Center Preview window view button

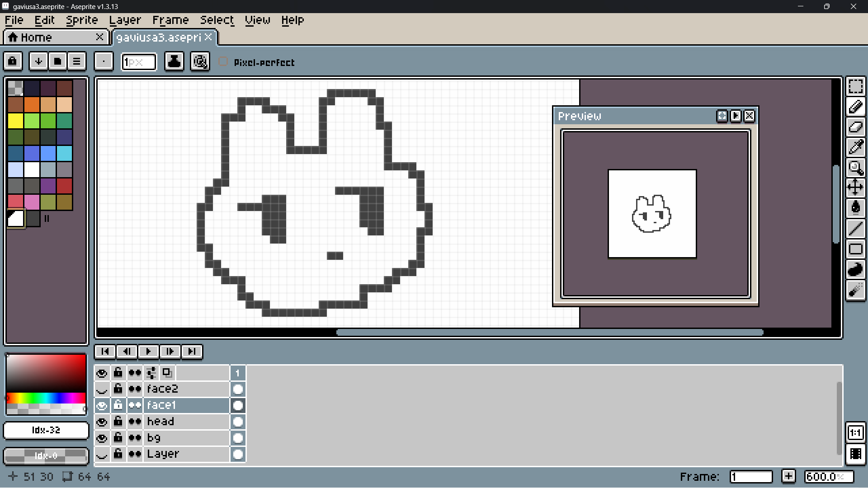pos(722,116)
